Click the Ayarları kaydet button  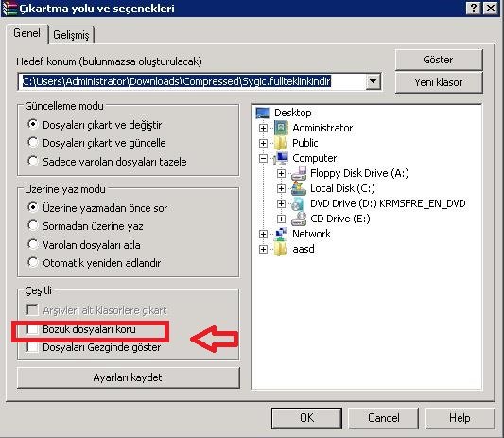128,377
